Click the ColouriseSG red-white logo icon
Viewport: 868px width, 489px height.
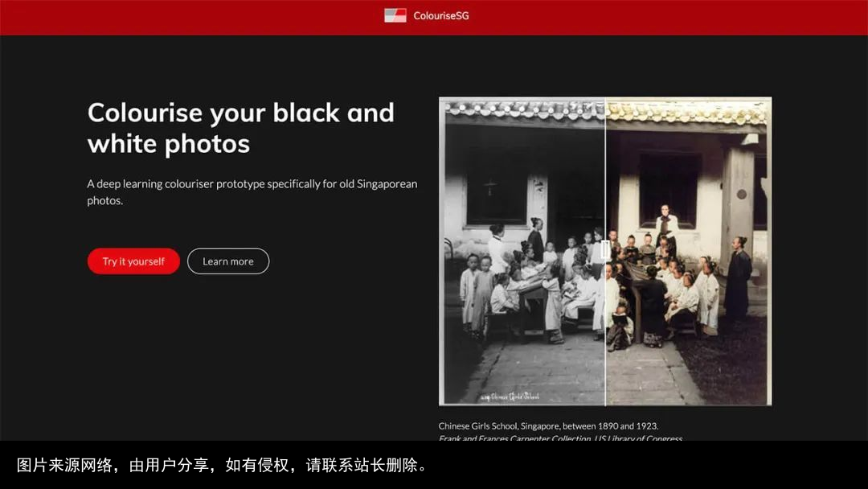395,15
